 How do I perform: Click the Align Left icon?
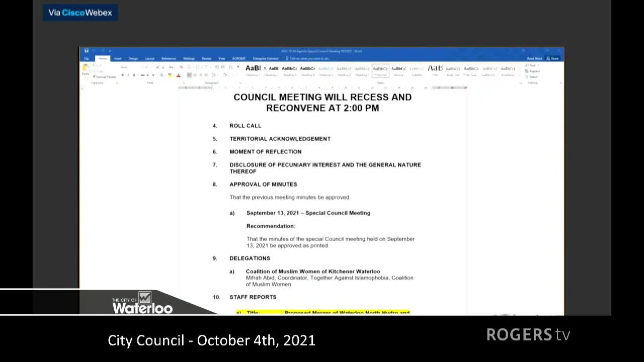pyautogui.click(x=189, y=75)
